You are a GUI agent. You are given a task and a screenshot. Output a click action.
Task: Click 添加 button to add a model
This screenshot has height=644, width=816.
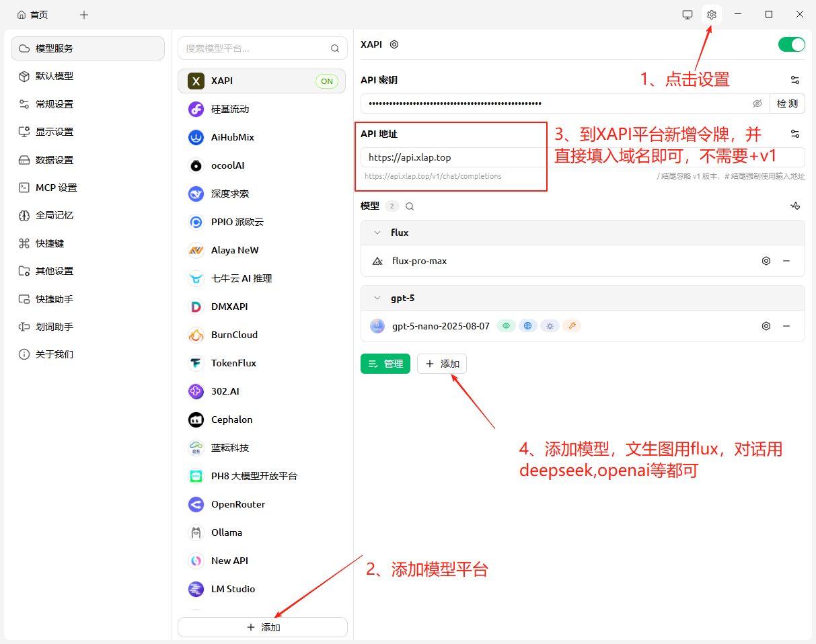442,364
